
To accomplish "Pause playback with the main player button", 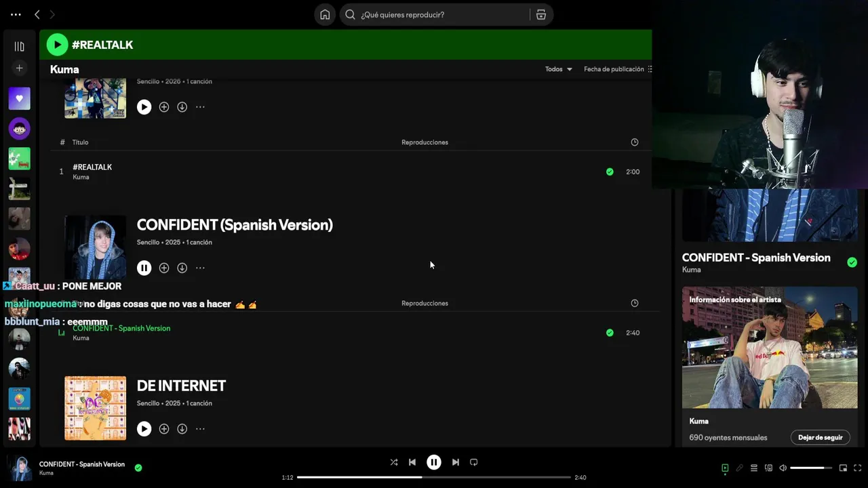I will 434,462.
